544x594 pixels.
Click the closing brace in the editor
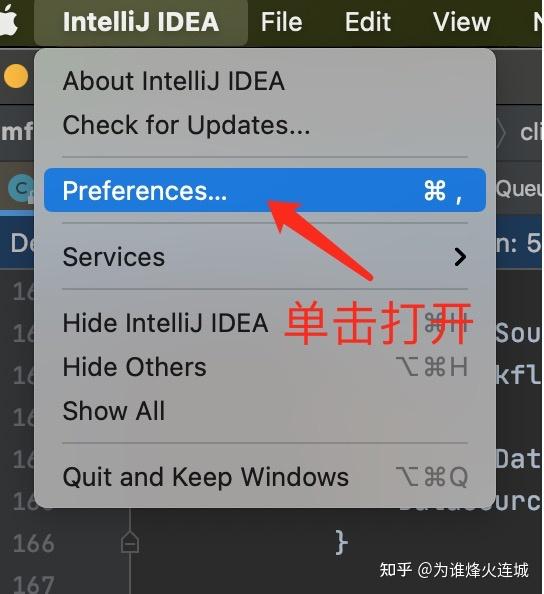341,542
